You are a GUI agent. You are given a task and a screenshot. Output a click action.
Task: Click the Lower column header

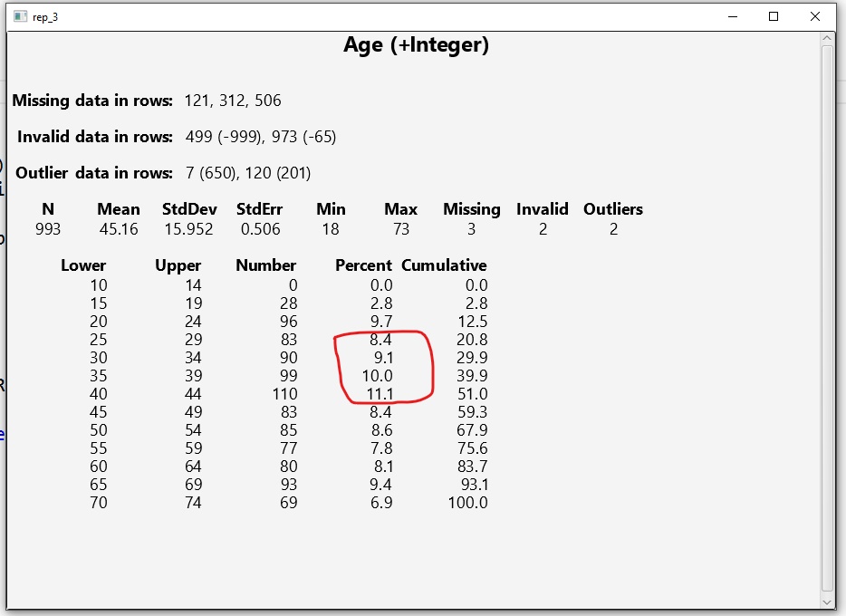[x=84, y=265]
